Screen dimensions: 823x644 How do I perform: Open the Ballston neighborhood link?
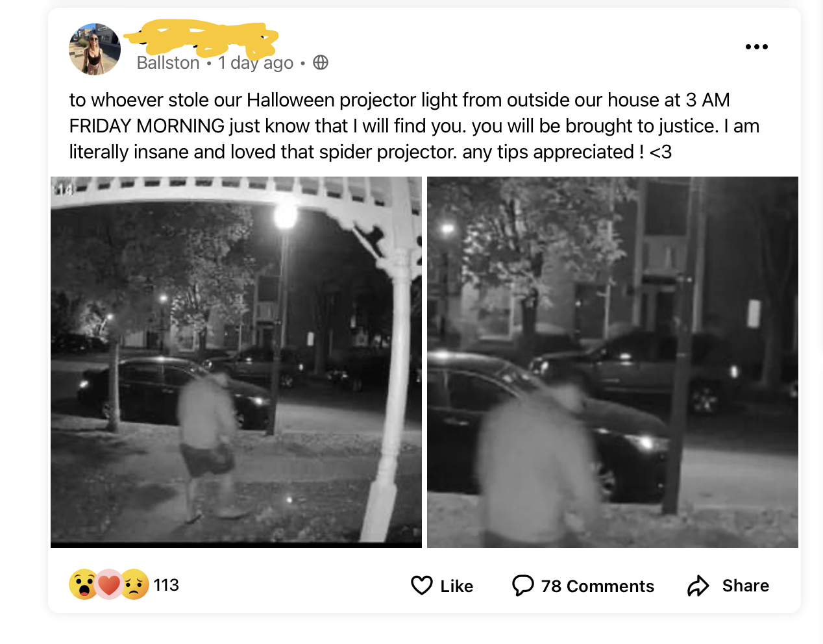point(168,63)
